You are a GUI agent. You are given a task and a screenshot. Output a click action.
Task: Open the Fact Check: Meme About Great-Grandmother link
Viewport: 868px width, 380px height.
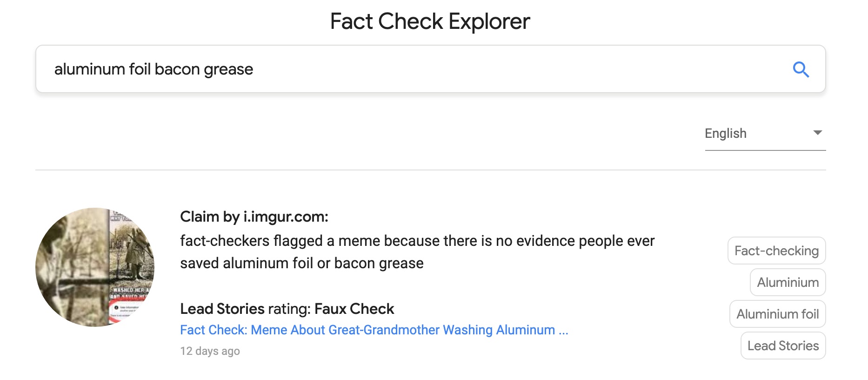374,330
